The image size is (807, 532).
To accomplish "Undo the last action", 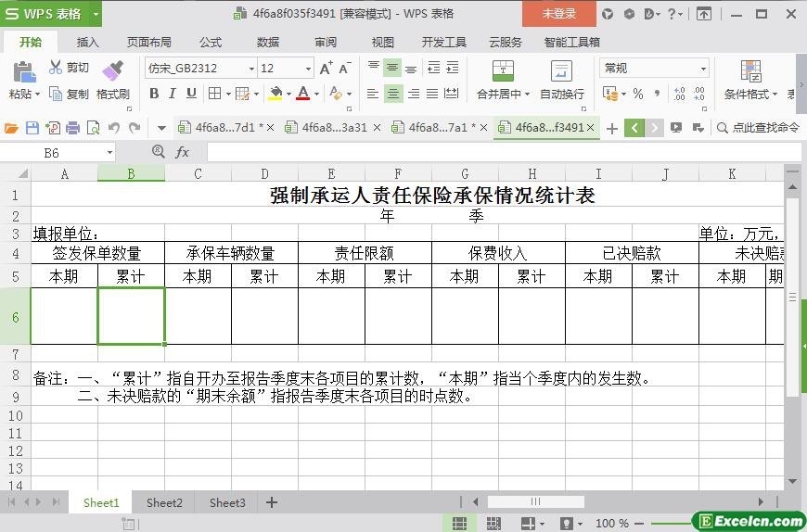I will click(114, 128).
